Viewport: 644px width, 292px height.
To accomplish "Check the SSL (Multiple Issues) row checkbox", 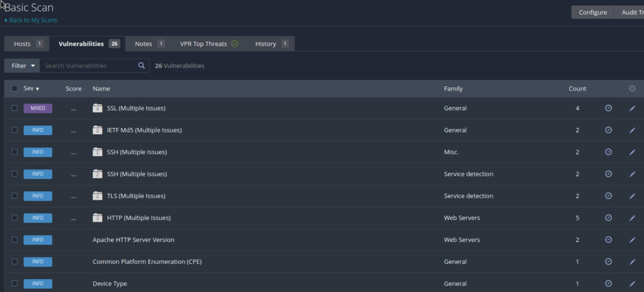I will pyautogui.click(x=14, y=108).
